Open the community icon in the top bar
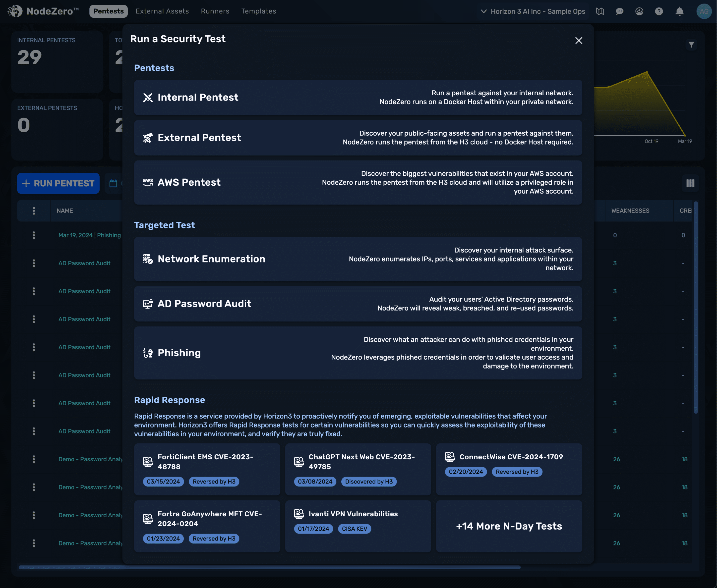717x588 pixels. pyautogui.click(x=639, y=11)
